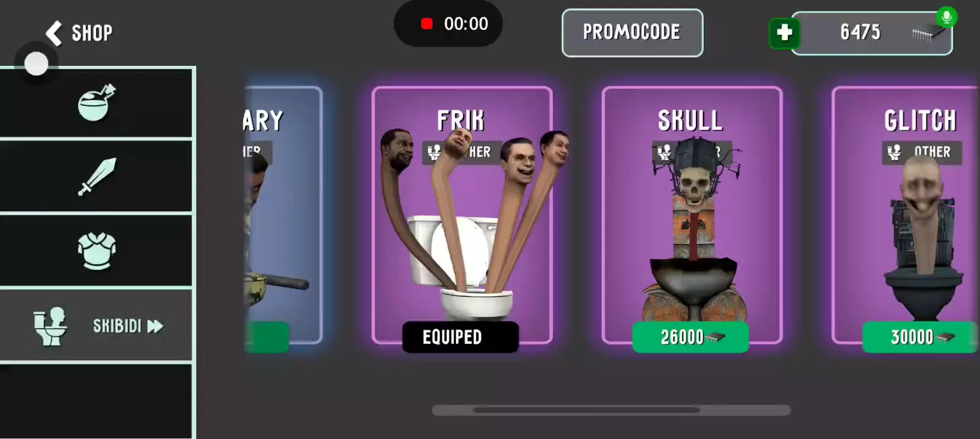The height and width of the screenshot is (439, 980).
Task: Tap the green microphone indicator
Action: (x=946, y=17)
